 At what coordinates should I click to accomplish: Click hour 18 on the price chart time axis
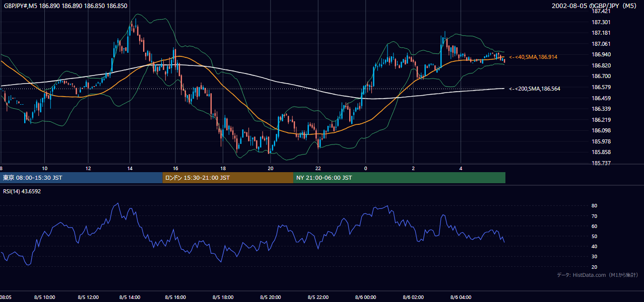(223, 168)
